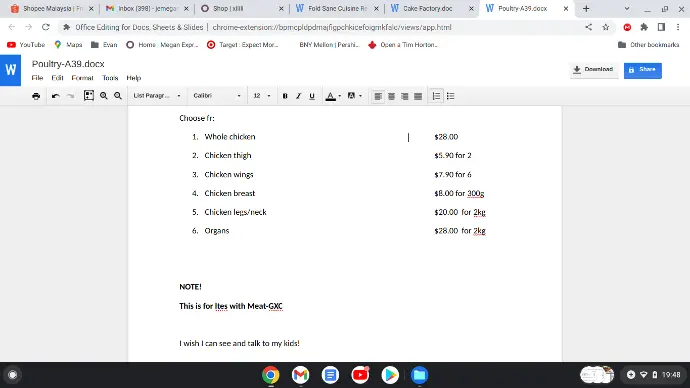Toggle Italic formatting
This screenshot has height=388, width=690.
pyautogui.click(x=298, y=96)
